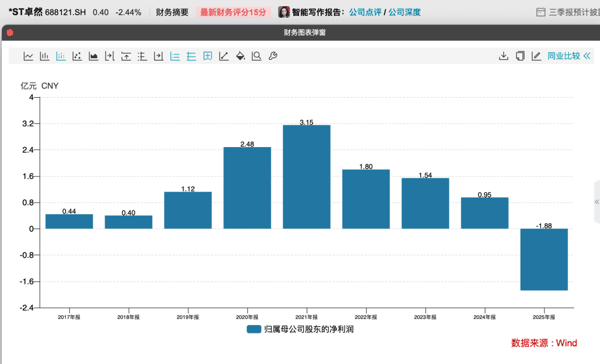Viewport: 600px width, 364px height.
Task: Select the plain bar chart icon
Action: coord(45,56)
